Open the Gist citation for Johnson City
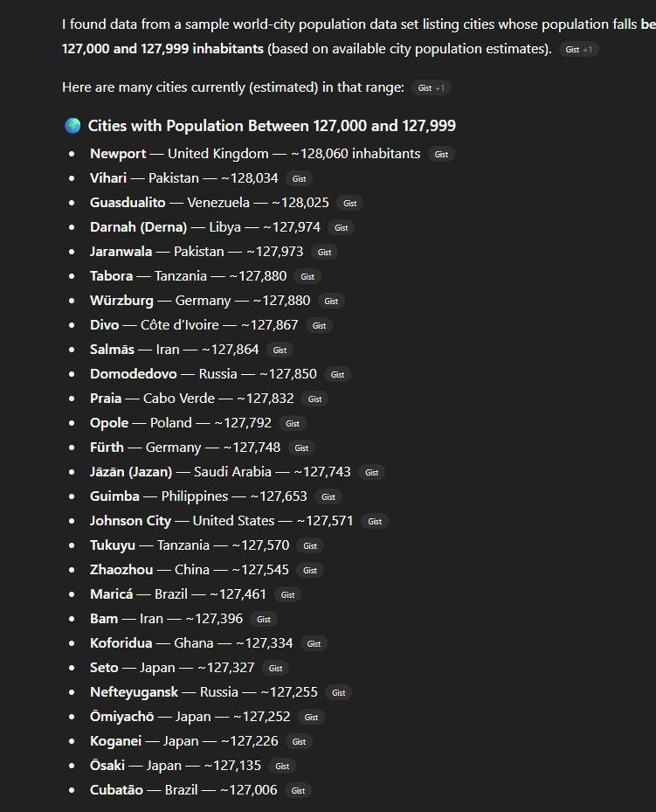The image size is (656, 812). coord(374,521)
